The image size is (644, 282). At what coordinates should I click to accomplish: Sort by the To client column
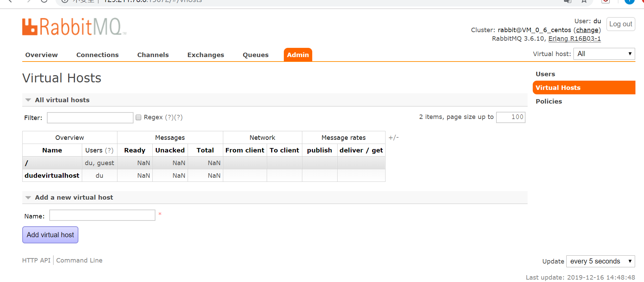pos(284,150)
